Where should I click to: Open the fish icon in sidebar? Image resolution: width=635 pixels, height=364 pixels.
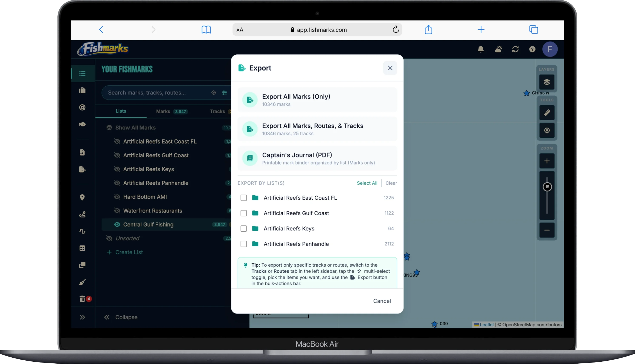[x=82, y=124]
